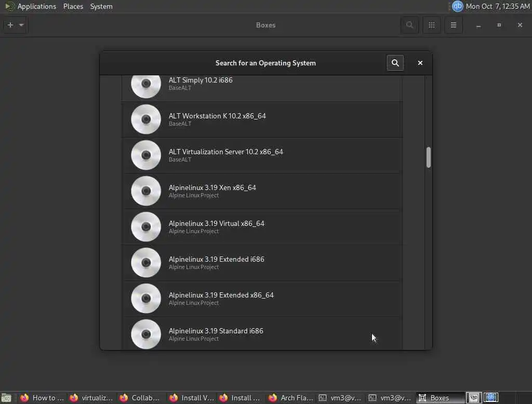Viewport: 532px width, 404px height.
Task: Select Alpinelinux 3.19 Virtual x86_64
Action: point(262,227)
